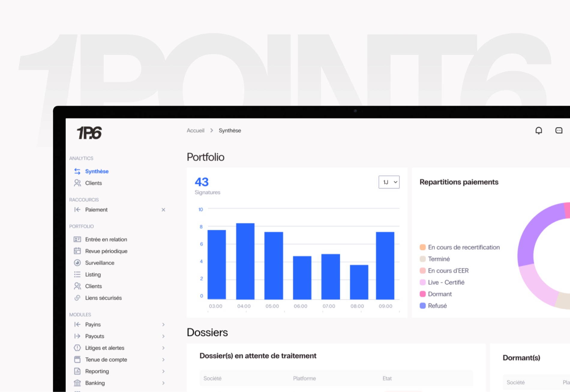The height and width of the screenshot is (392, 570).
Task: Expand the Payouts module chevron
Action: 163,336
